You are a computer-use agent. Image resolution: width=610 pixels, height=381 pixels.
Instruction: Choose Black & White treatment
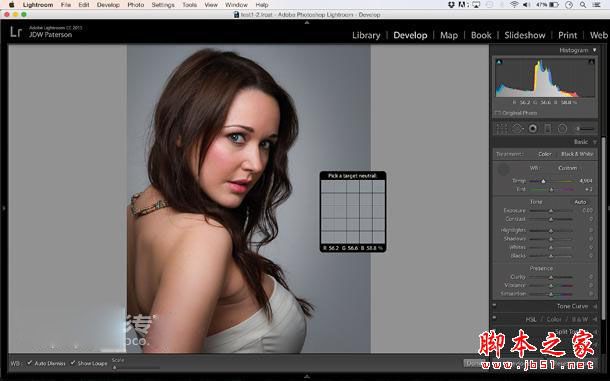[577, 154]
